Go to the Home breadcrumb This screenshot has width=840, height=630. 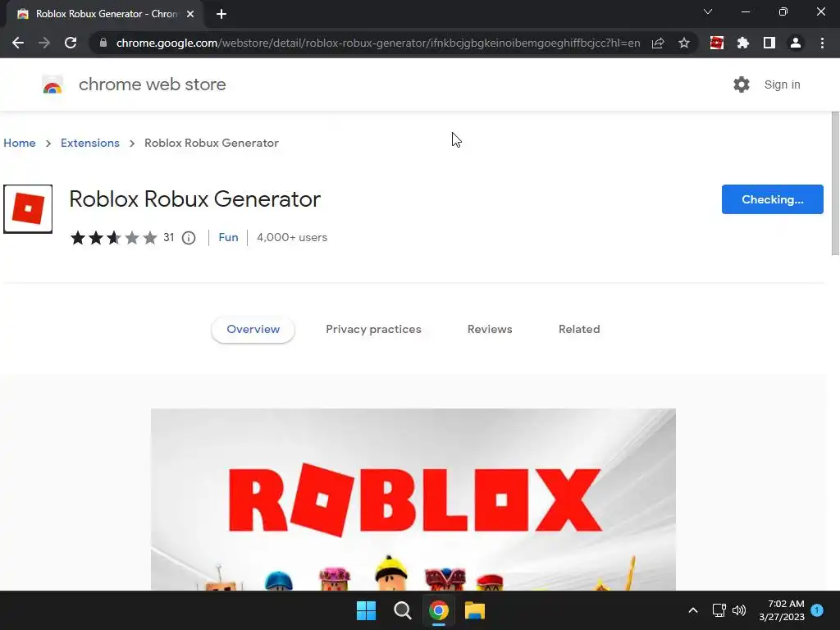tap(20, 143)
